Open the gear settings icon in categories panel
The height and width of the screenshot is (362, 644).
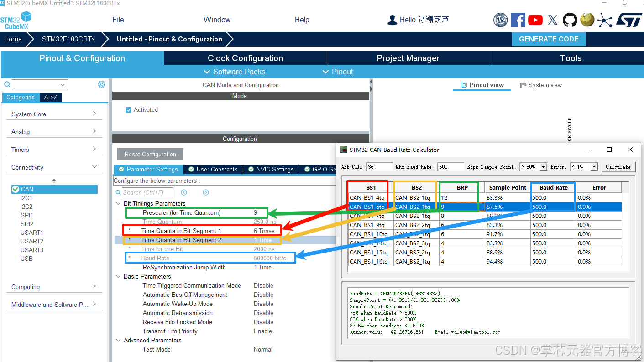pyautogui.click(x=102, y=84)
